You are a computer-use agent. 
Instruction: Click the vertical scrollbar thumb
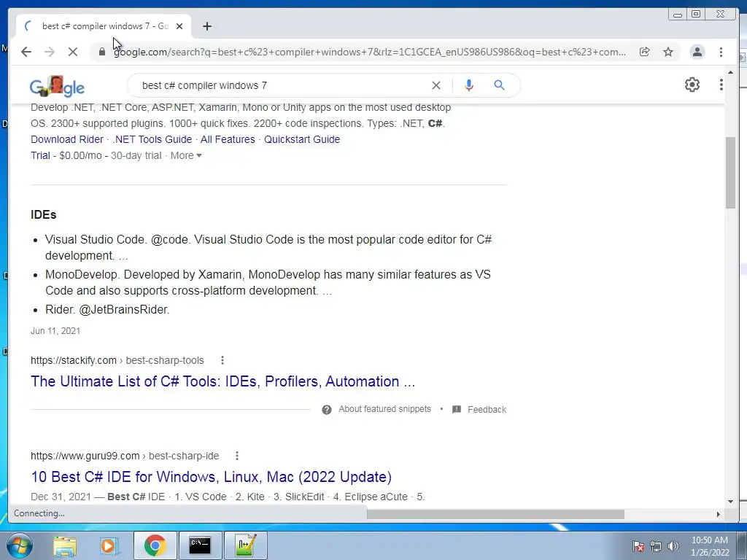tap(731, 172)
